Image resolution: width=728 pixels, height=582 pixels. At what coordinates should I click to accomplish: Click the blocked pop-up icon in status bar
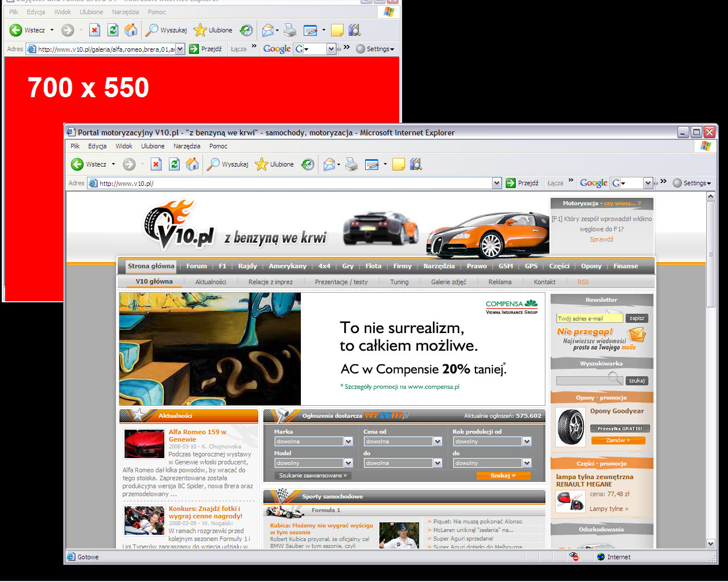click(574, 557)
